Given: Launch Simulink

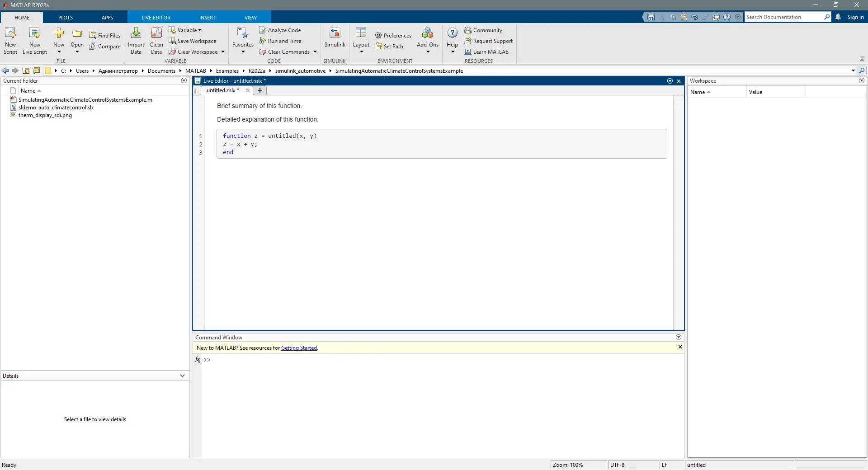Looking at the screenshot, I should pyautogui.click(x=335, y=38).
